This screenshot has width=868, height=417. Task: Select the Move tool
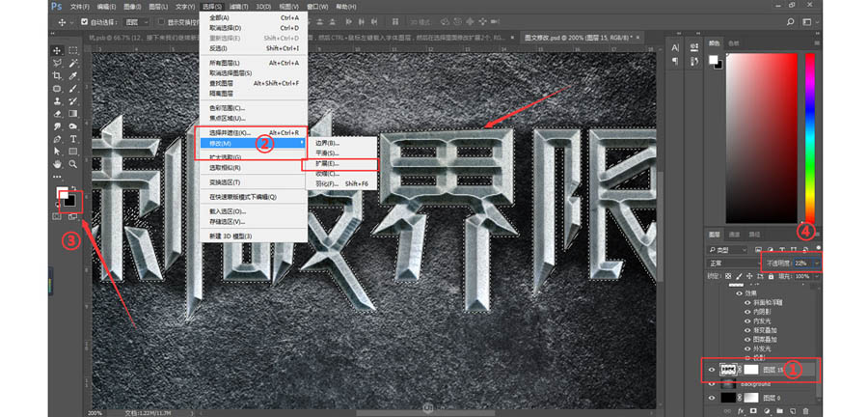coord(57,50)
